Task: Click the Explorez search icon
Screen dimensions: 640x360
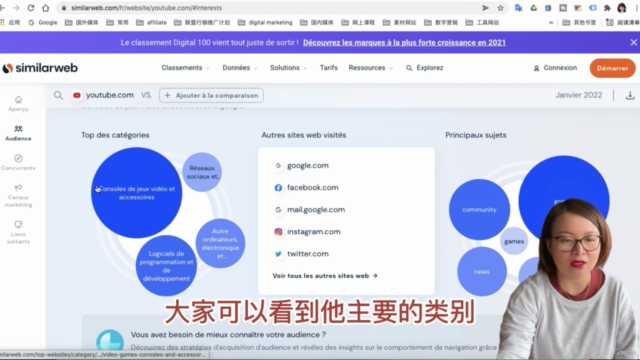Action: [409, 68]
